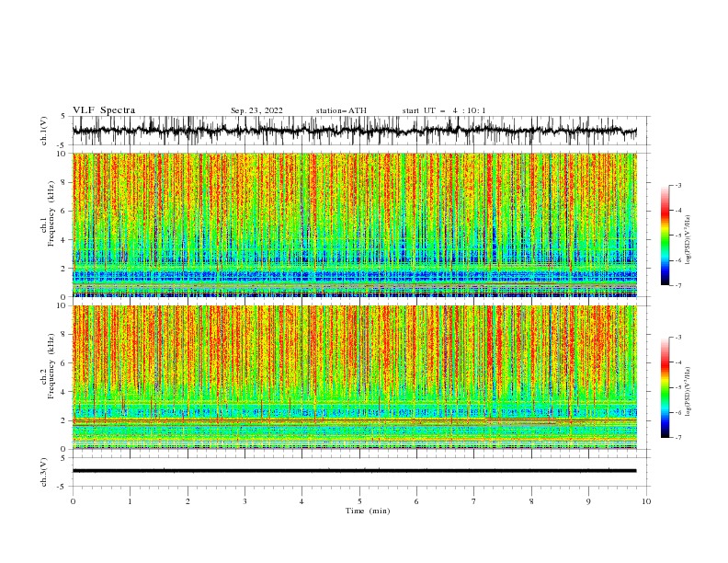Select the date "Sep. 23, 2022"
Image resolution: width=728 pixels, height=563 pixels.
tap(256, 110)
